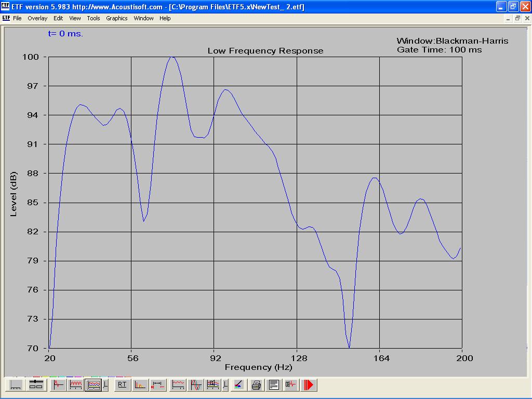Open the Help menu
532x399 pixels.
click(x=165, y=18)
